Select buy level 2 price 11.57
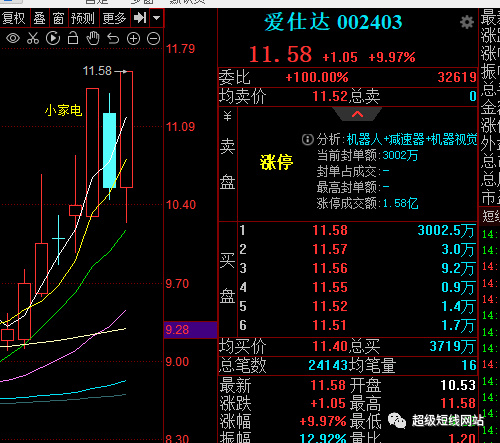The height and width of the screenshot is (443, 500). 330,249
